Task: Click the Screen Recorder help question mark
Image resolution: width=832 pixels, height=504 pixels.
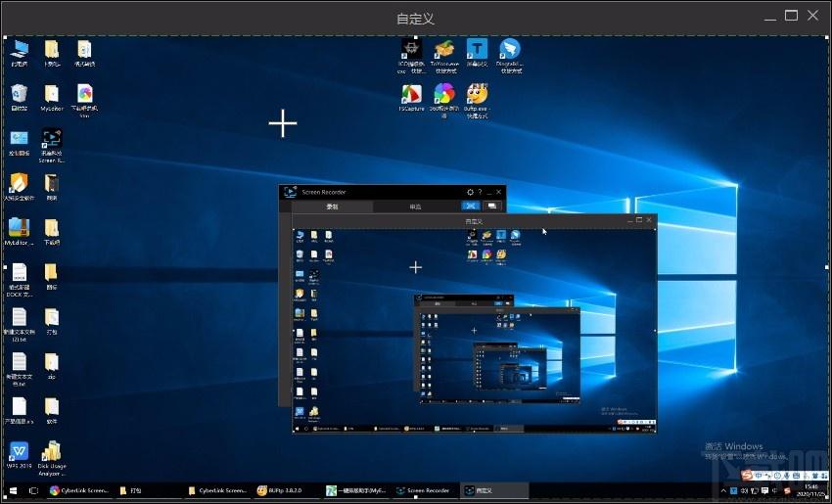Action: pyautogui.click(x=480, y=193)
